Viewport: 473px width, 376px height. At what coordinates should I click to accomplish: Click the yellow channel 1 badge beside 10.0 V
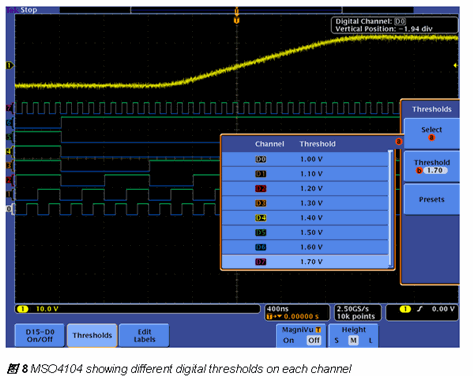[23, 309]
